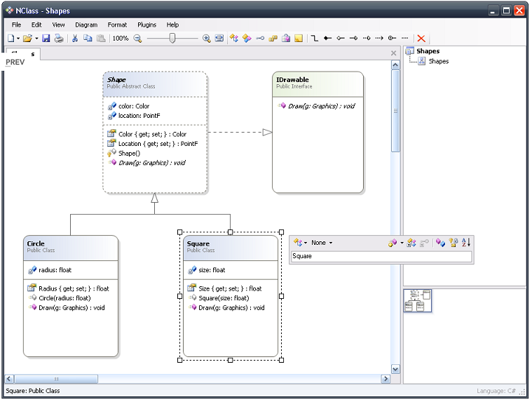
Task: Save the project with the floppy icon
Action: pyautogui.click(x=46, y=39)
